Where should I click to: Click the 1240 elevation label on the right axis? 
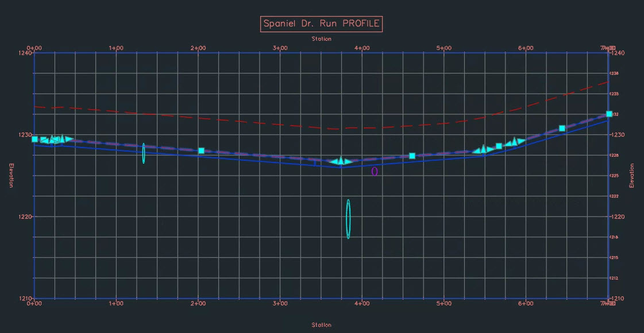click(618, 53)
